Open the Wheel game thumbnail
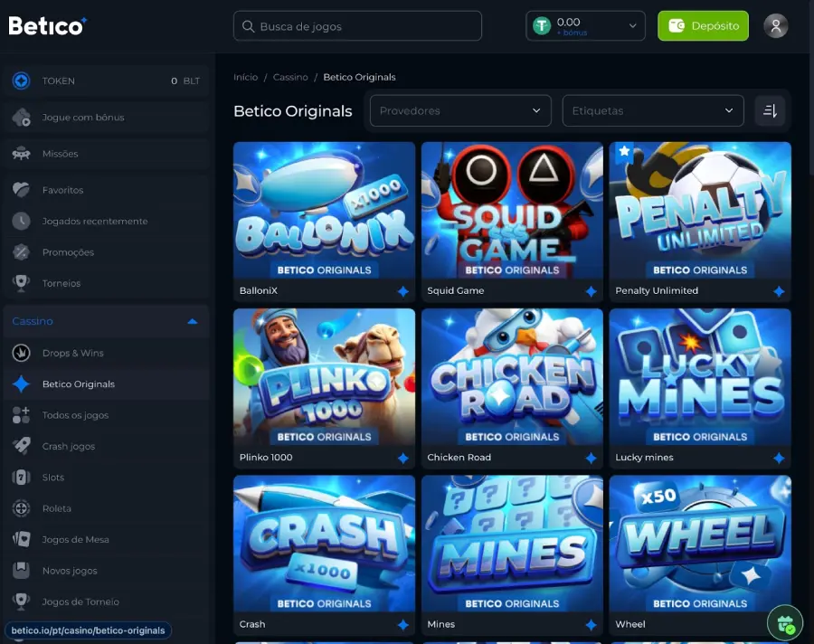The image size is (814, 644). pos(700,544)
